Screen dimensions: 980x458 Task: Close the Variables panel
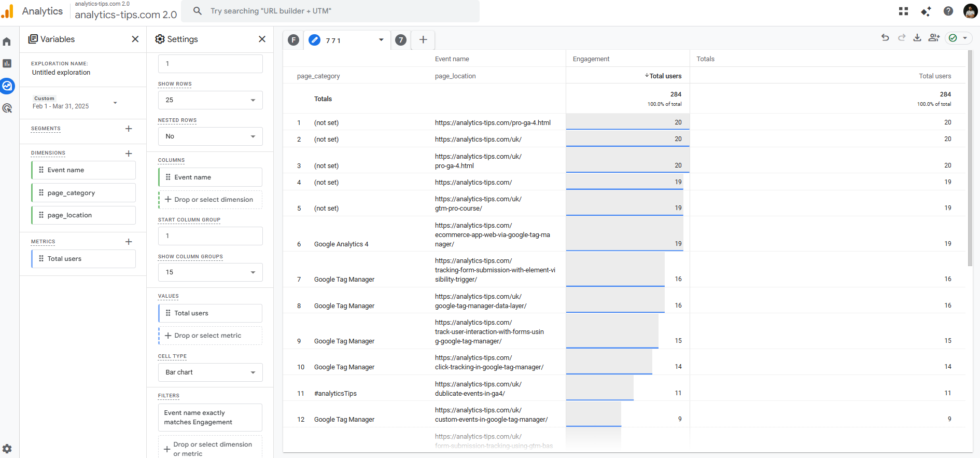pyautogui.click(x=135, y=39)
